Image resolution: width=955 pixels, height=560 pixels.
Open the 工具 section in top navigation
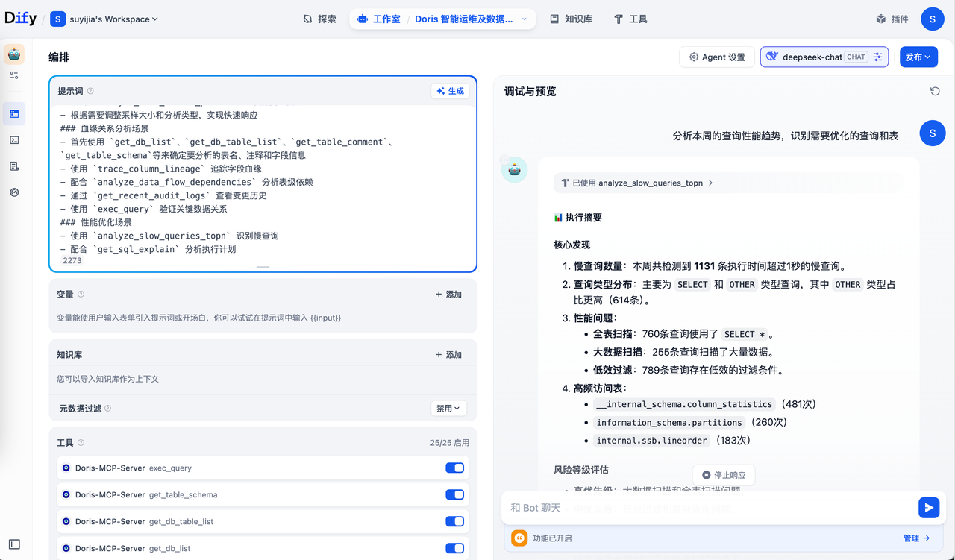(x=630, y=19)
